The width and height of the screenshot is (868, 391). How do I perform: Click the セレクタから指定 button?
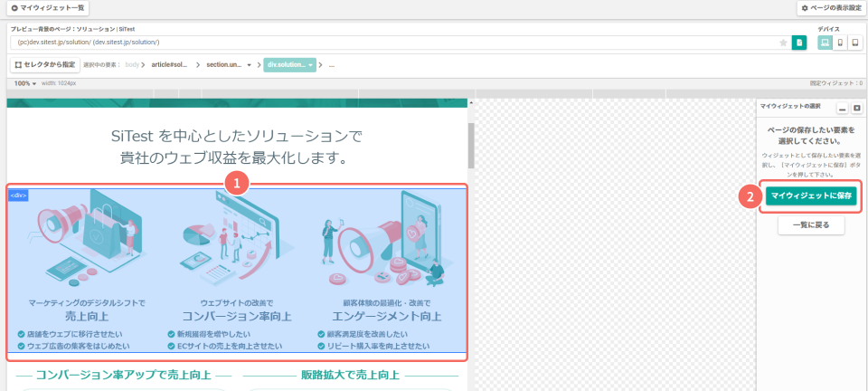pos(45,65)
